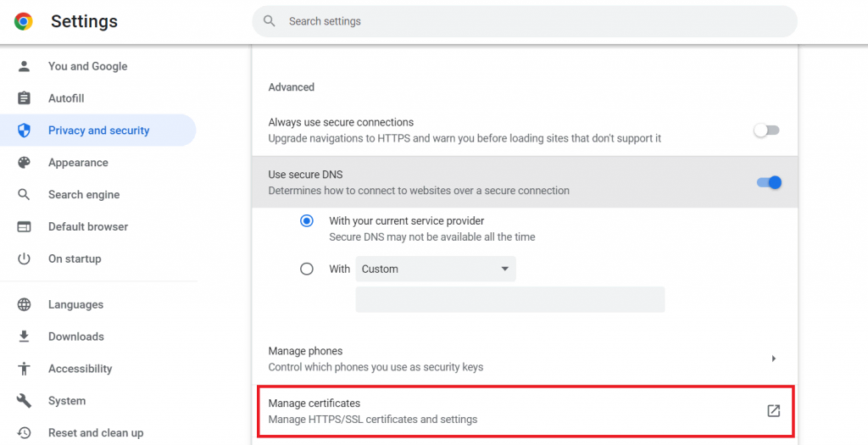Go to Privacy and security section

click(x=98, y=131)
